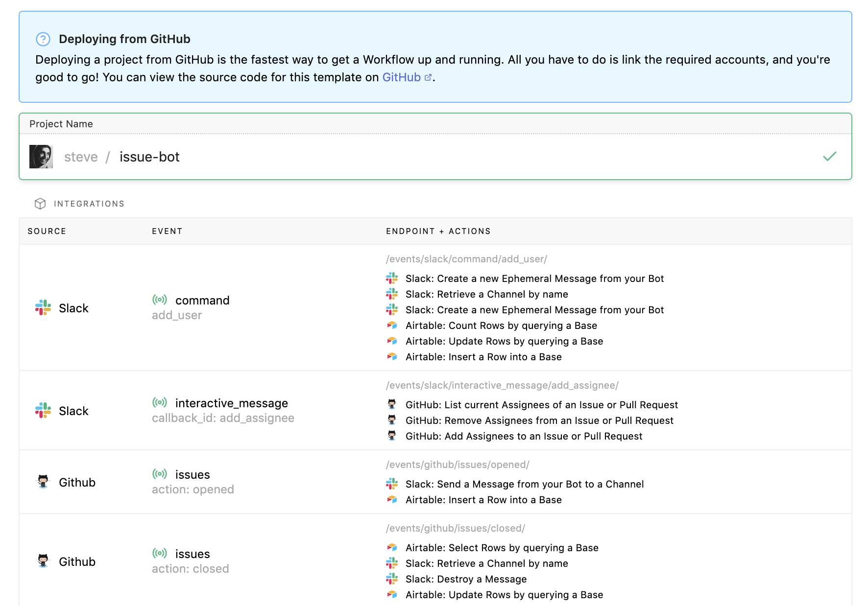Click the Github logo in issues opened row

point(43,482)
